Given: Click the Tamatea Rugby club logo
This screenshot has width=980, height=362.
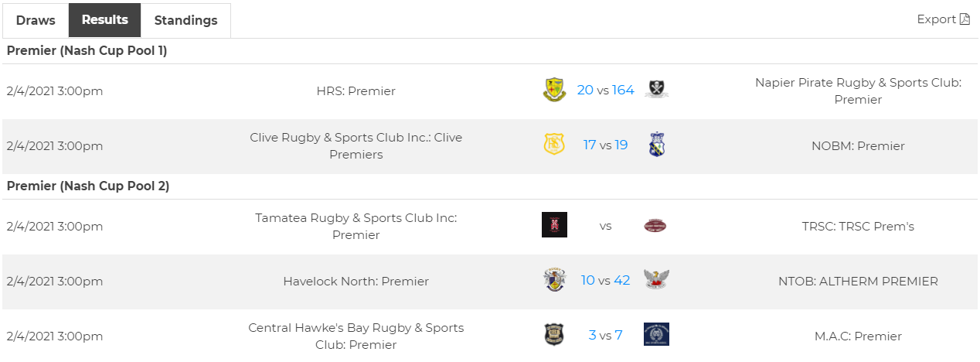Looking at the screenshot, I should click(554, 225).
